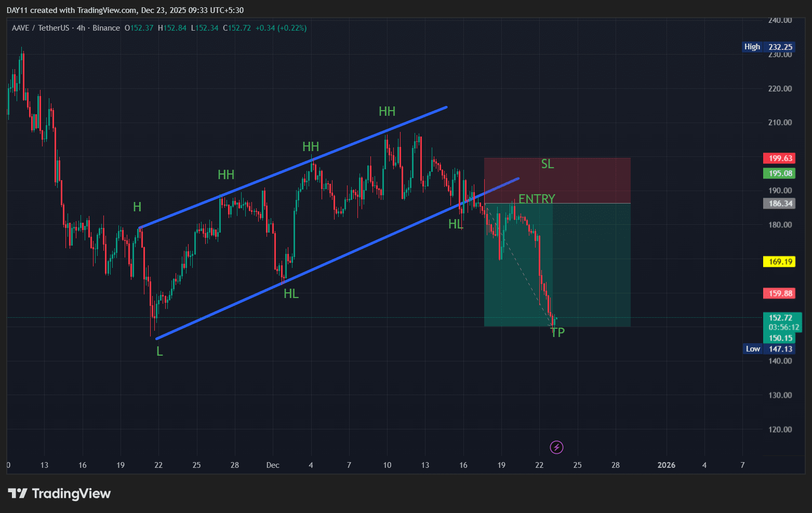
Task: Click the 120.00 price axis label
Action: (x=780, y=429)
